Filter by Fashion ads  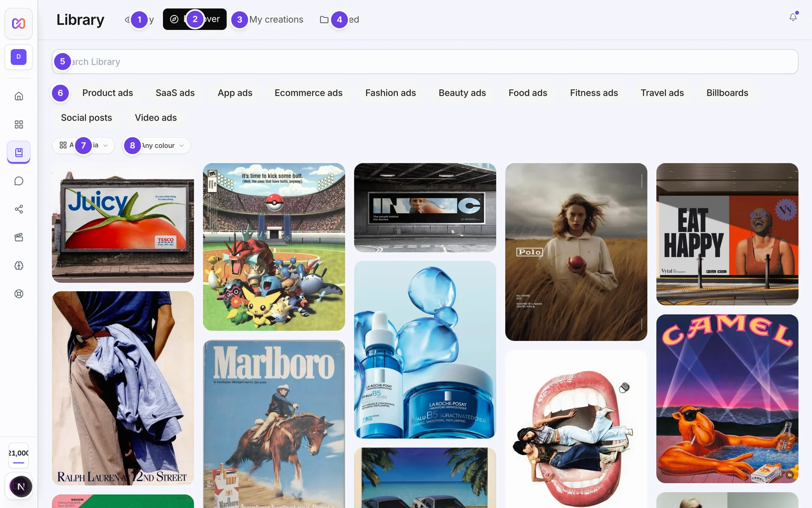[x=390, y=93]
